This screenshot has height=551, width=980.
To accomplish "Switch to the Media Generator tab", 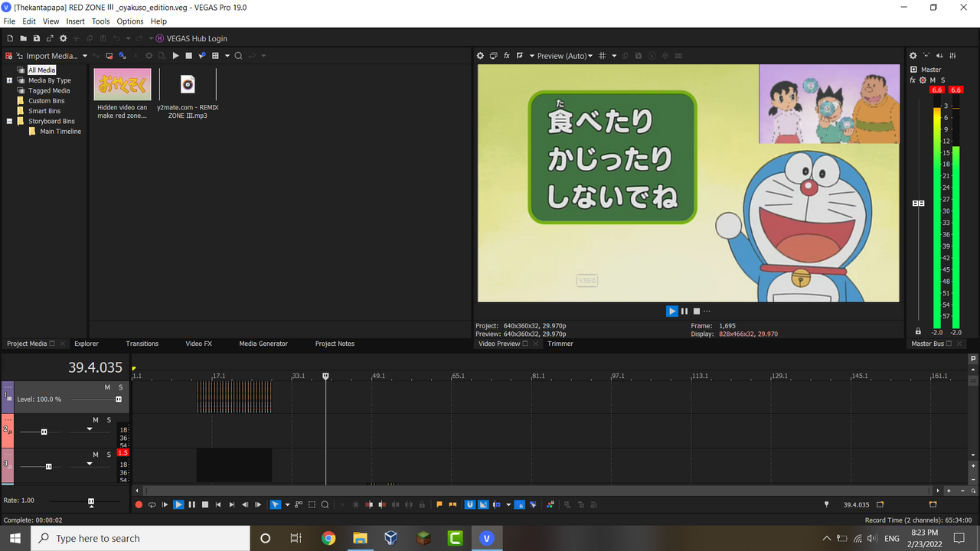I will coord(263,344).
